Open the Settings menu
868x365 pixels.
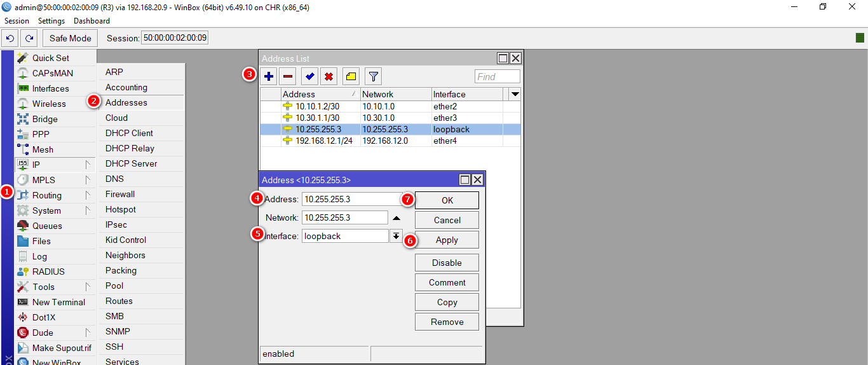coord(51,21)
